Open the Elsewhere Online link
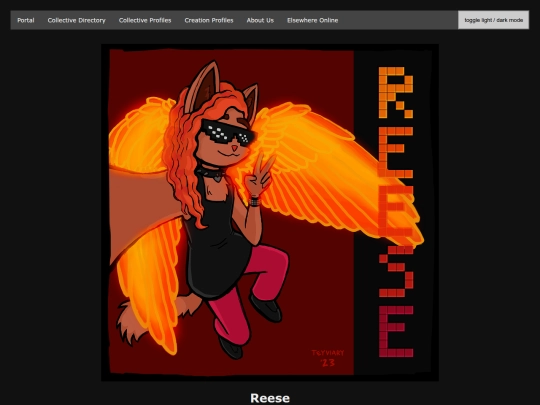Image resolution: width=540 pixels, height=405 pixels. [x=312, y=20]
